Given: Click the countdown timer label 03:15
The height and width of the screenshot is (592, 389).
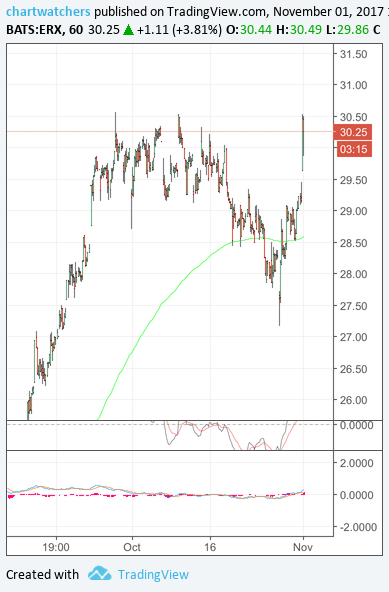Looking at the screenshot, I should coord(353,149).
